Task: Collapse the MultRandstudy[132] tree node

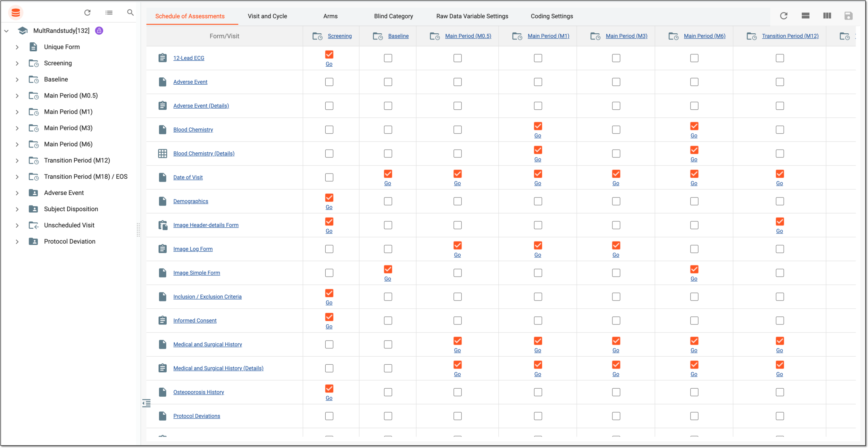Action: pos(6,31)
